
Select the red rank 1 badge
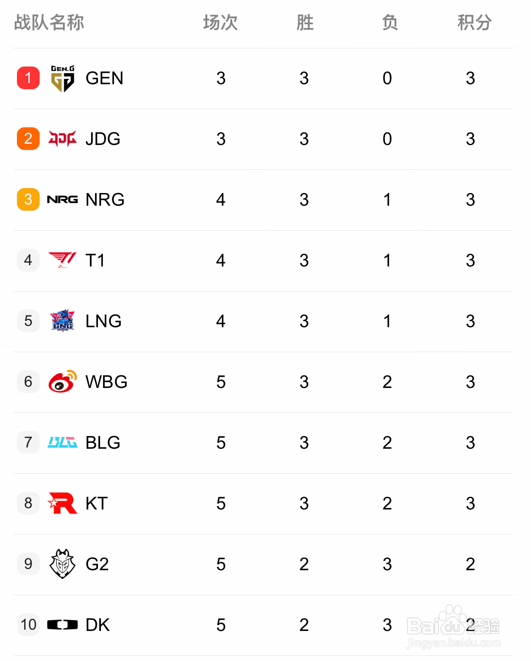point(28,78)
